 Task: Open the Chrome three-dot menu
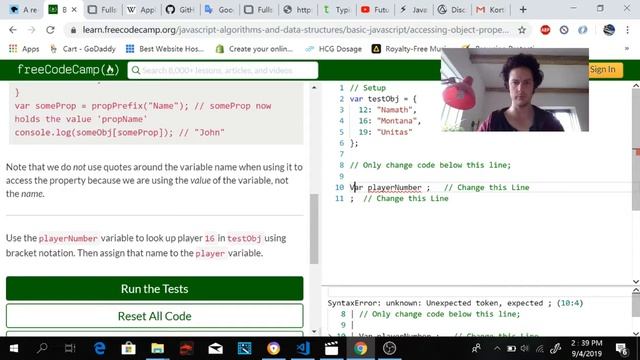point(627,30)
